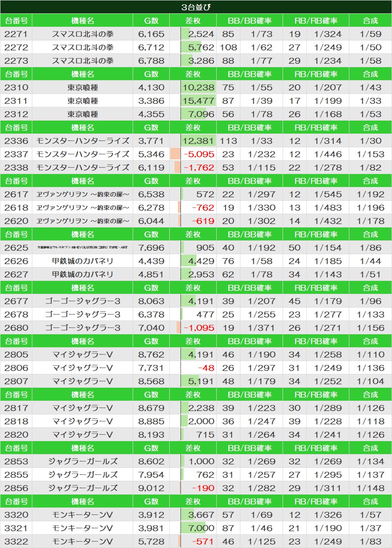392x548 pixels.
Task: Click machine number 2817
Action: coord(16,408)
